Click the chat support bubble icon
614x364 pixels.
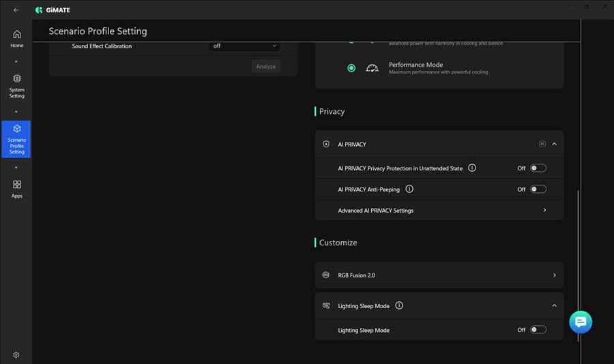pyautogui.click(x=581, y=322)
